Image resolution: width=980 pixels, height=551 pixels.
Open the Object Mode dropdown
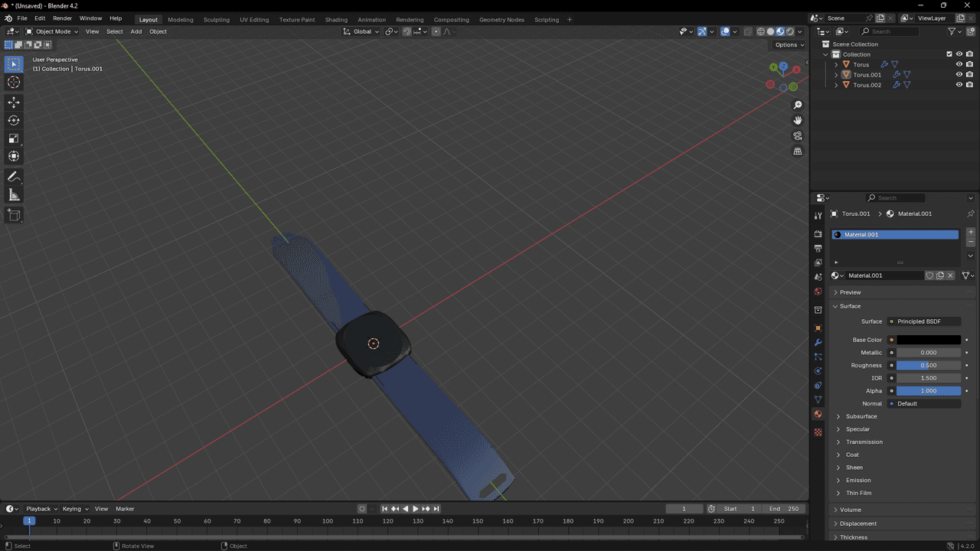click(52, 31)
